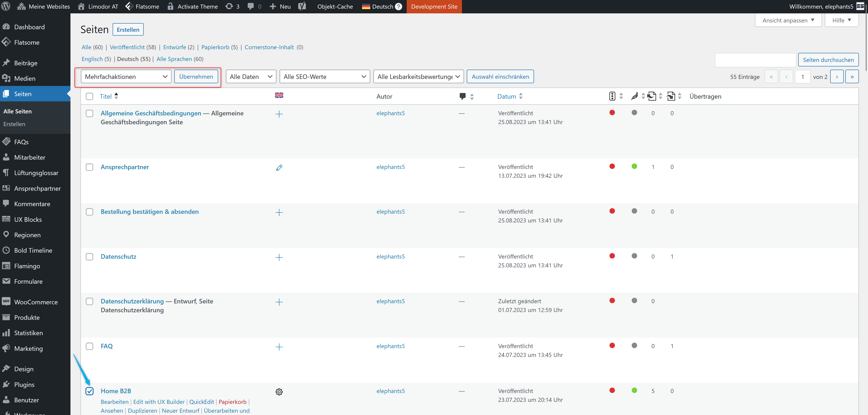The width and height of the screenshot is (868, 415).
Task: Click the Erstellen button beside Seiten
Action: (x=128, y=30)
